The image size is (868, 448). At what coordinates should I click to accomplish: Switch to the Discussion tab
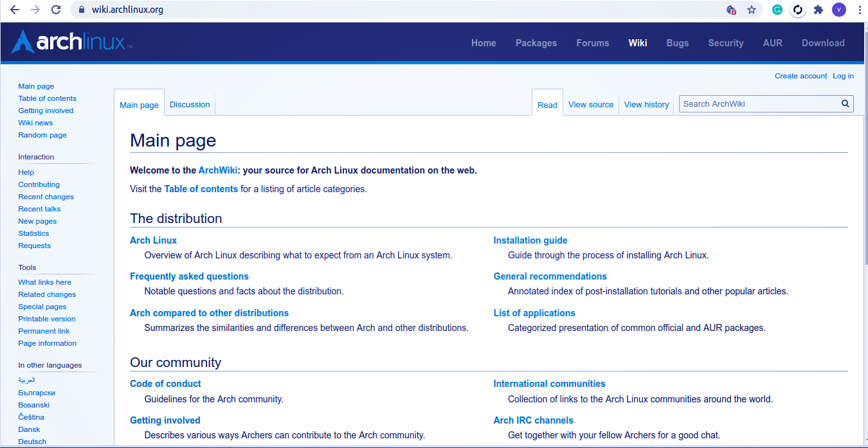pos(190,104)
